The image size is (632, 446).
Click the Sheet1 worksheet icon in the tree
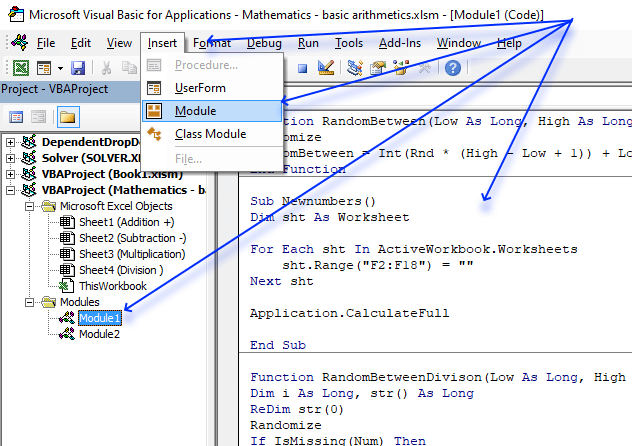pyautogui.click(x=67, y=222)
